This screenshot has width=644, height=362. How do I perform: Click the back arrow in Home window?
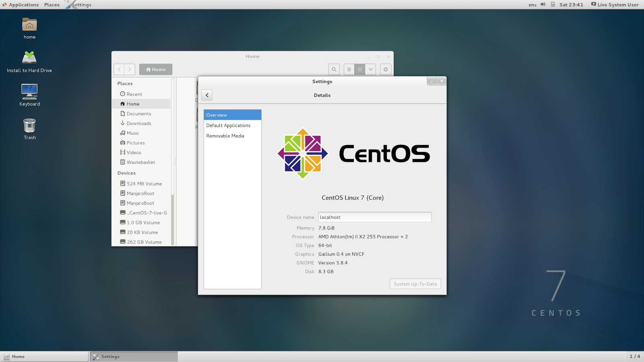[119, 69]
